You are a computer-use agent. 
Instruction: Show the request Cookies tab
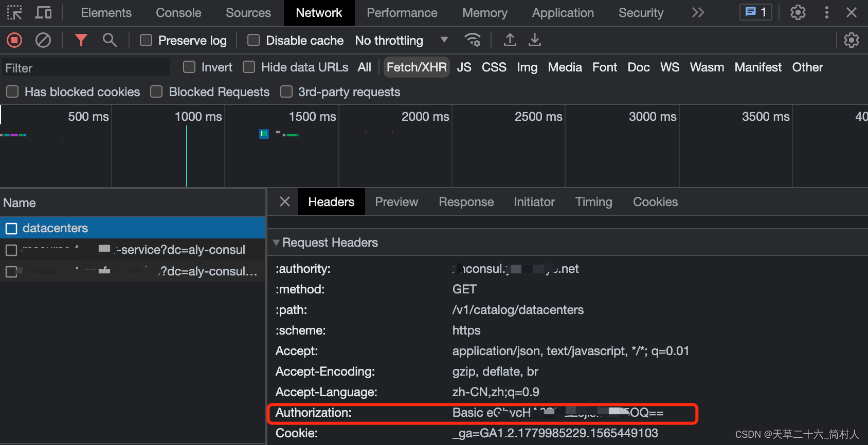655,201
